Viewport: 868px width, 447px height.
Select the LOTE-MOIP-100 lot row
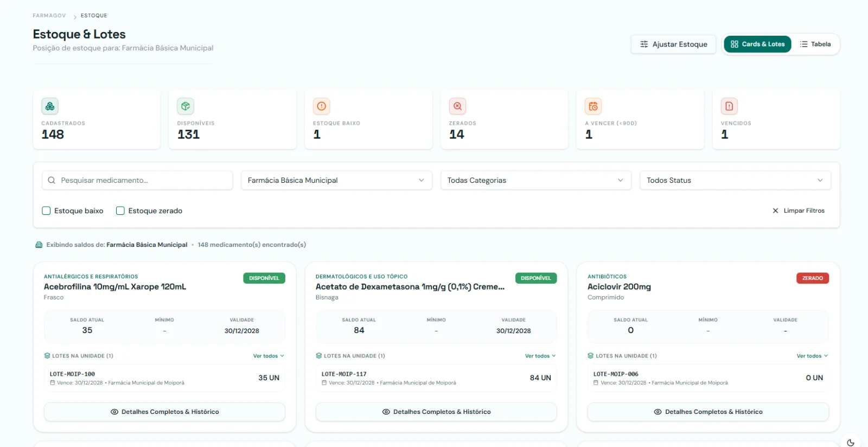click(x=164, y=378)
